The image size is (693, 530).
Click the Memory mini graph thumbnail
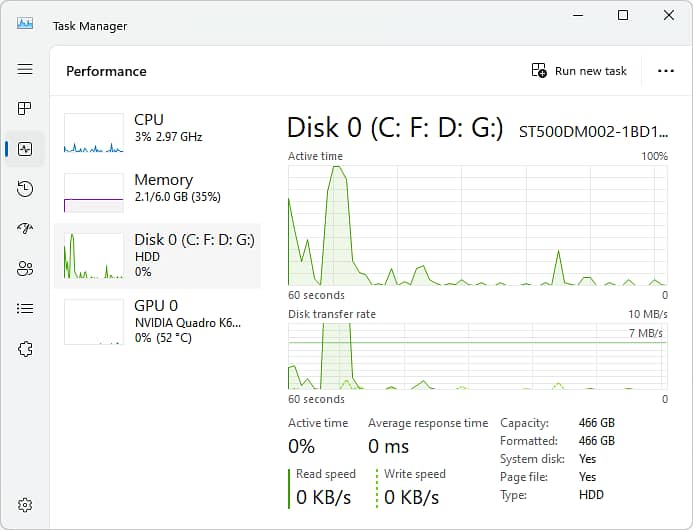pyautogui.click(x=94, y=193)
